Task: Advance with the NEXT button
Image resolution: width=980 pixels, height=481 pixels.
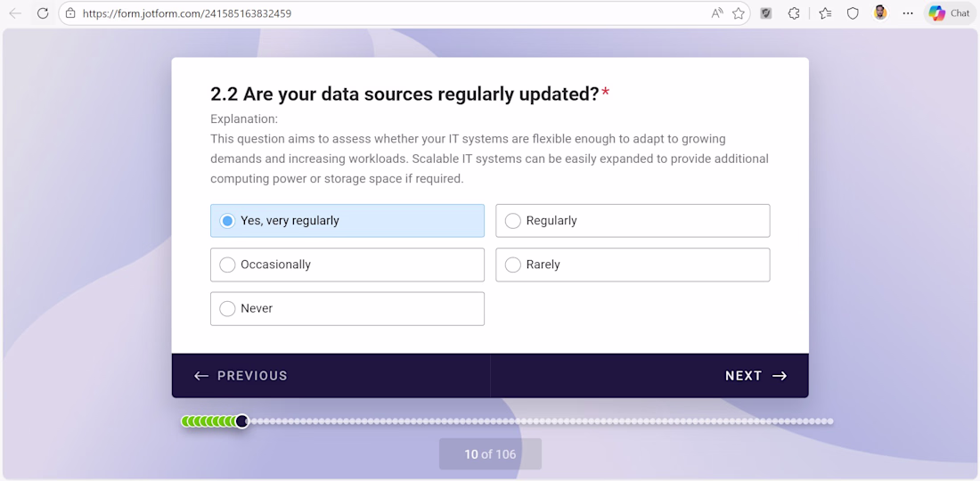Action: coord(755,376)
